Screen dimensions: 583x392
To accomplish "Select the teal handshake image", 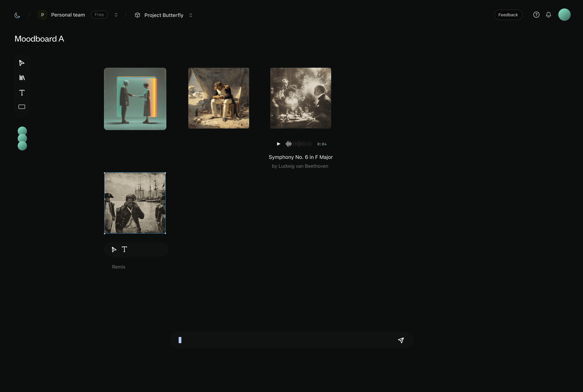I will click(135, 99).
